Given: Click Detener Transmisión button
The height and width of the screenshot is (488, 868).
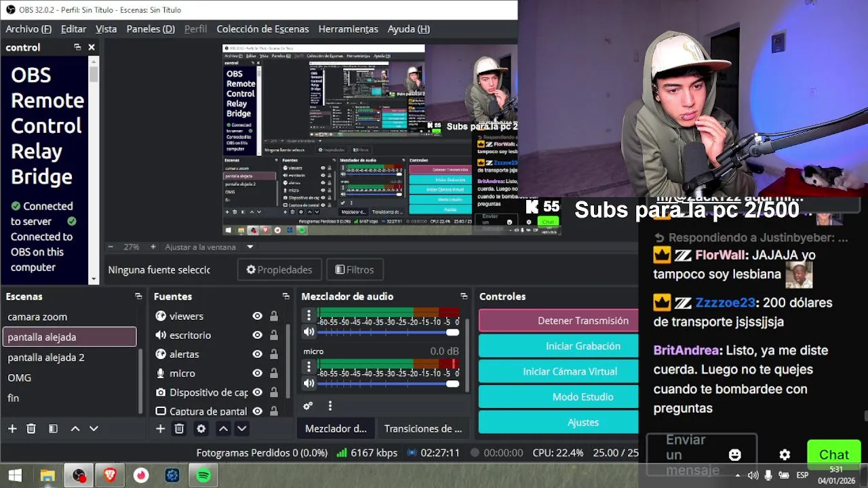Looking at the screenshot, I should 559,321.
